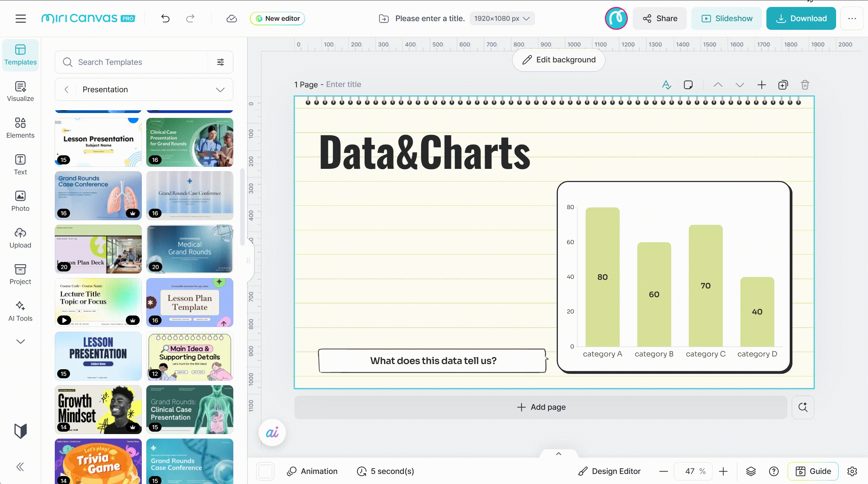The height and width of the screenshot is (484, 868).
Task: Go back from the Presentation category
Action: click(67, 89)
